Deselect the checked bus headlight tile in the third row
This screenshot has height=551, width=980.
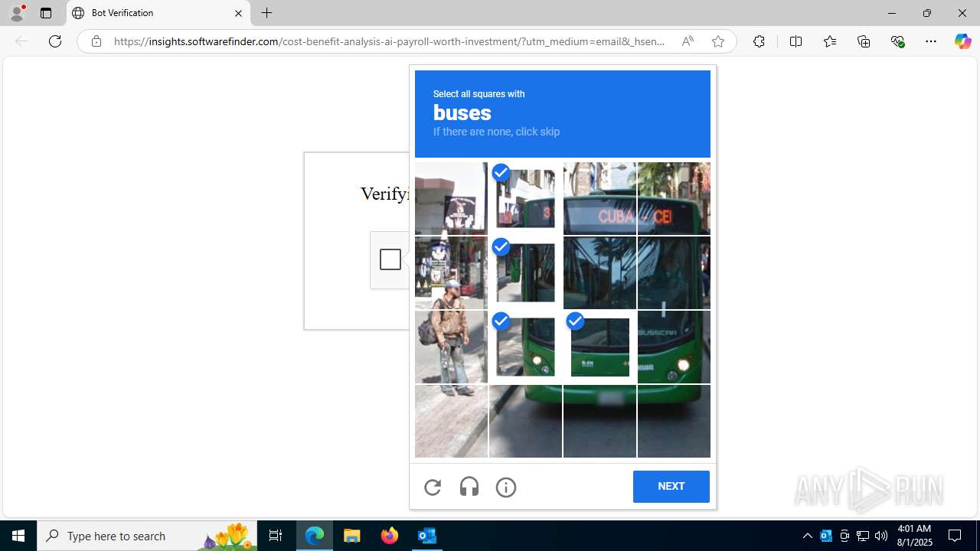pyautogui.click(x=525, y=347)
